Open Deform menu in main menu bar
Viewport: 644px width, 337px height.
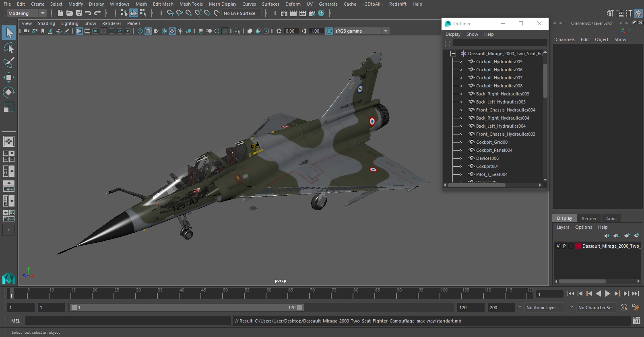coord(293,4)
